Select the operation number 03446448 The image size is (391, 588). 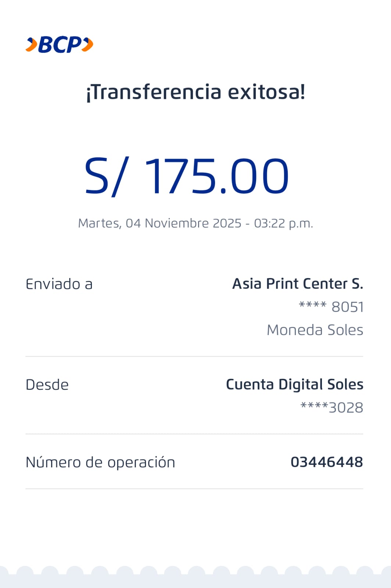tap(327, 462)
